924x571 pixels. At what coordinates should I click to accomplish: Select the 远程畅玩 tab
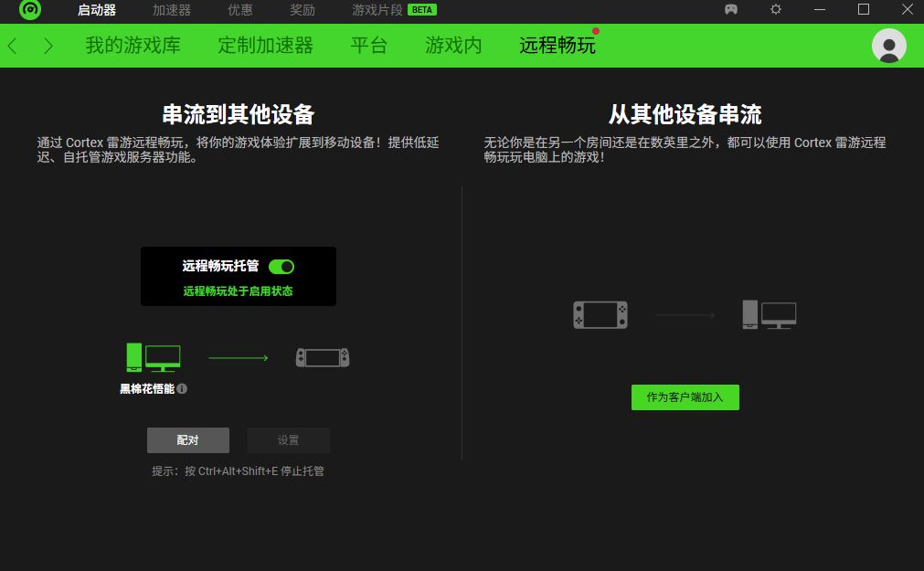click(557, 46)
